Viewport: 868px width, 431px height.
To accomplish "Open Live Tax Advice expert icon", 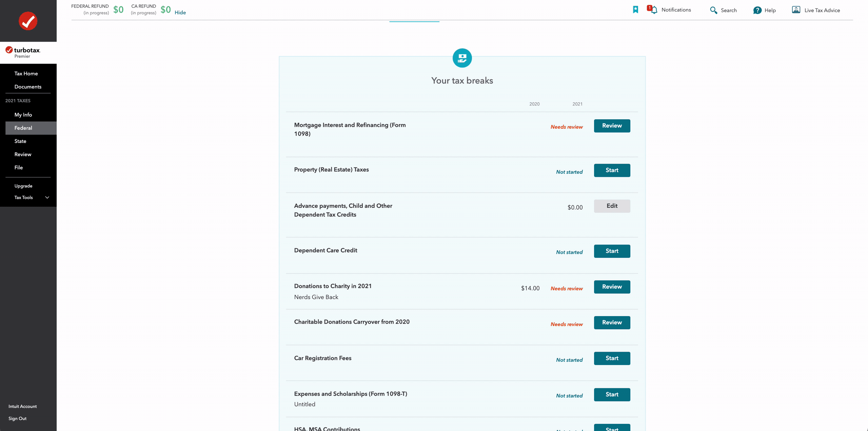I will 796,10.
